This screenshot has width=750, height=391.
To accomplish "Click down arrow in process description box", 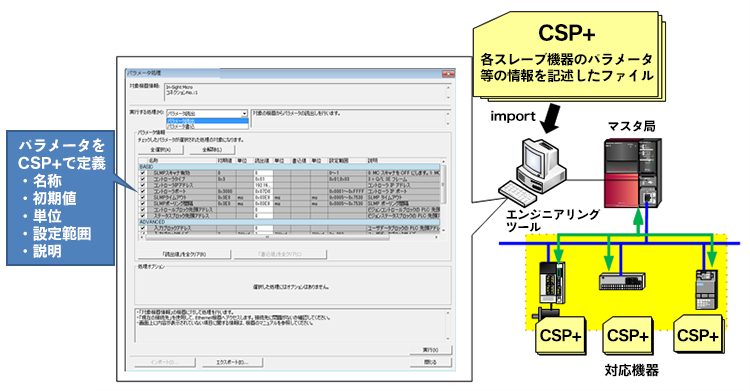I will pyautogui.click(x=448, y=124).
